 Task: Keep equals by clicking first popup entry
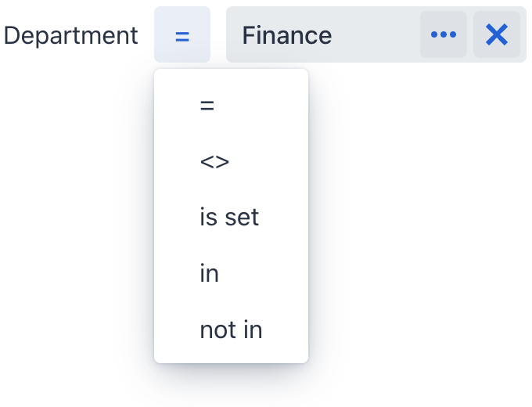coord(207,105)
